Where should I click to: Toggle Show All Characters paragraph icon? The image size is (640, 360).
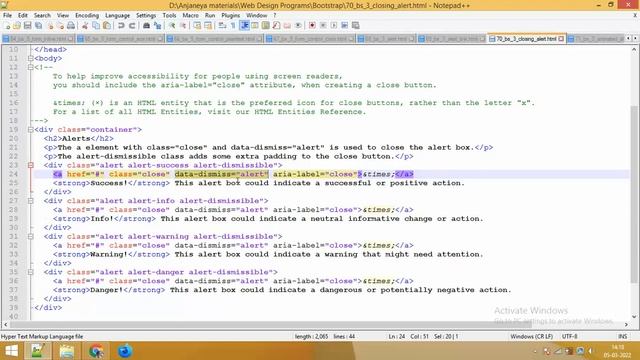click(233, 26)
